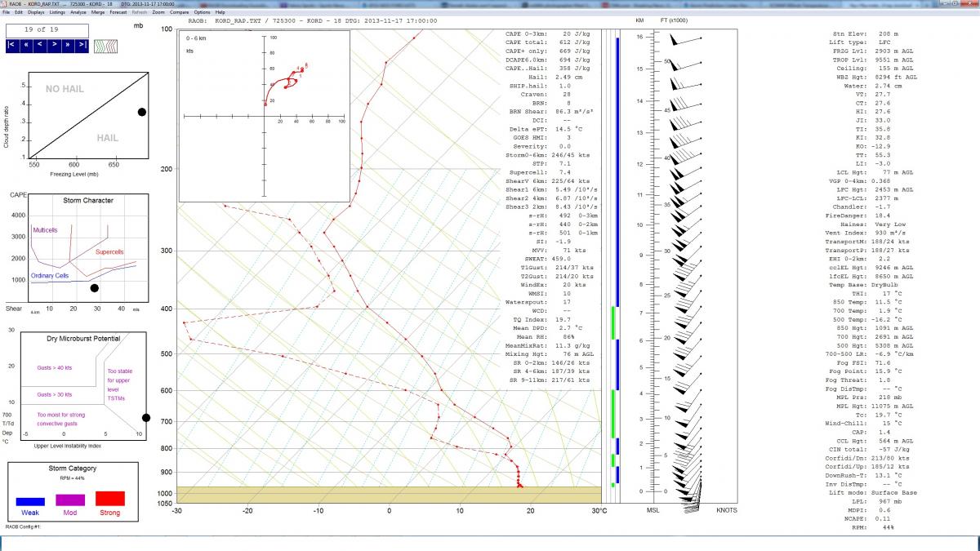
Task: Click the red Strong storm category bar
Action: click(x=109, y=499)
